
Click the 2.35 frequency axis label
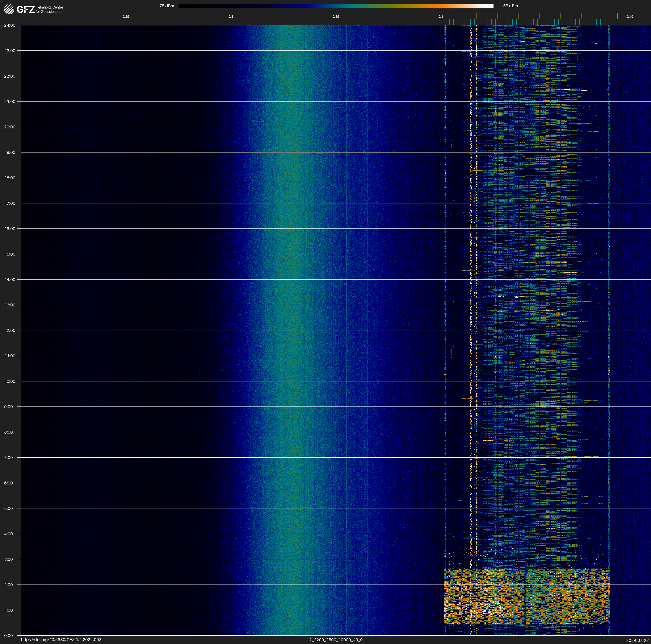pyautogui.click(x=336, y=17)
